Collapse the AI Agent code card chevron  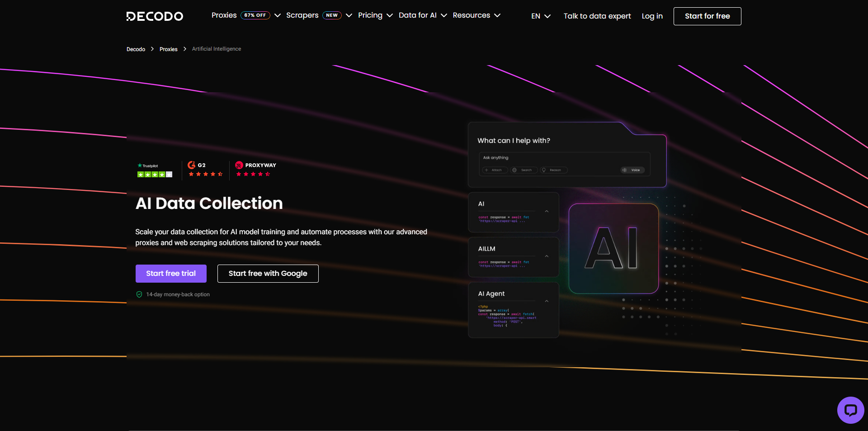[547, 301]
